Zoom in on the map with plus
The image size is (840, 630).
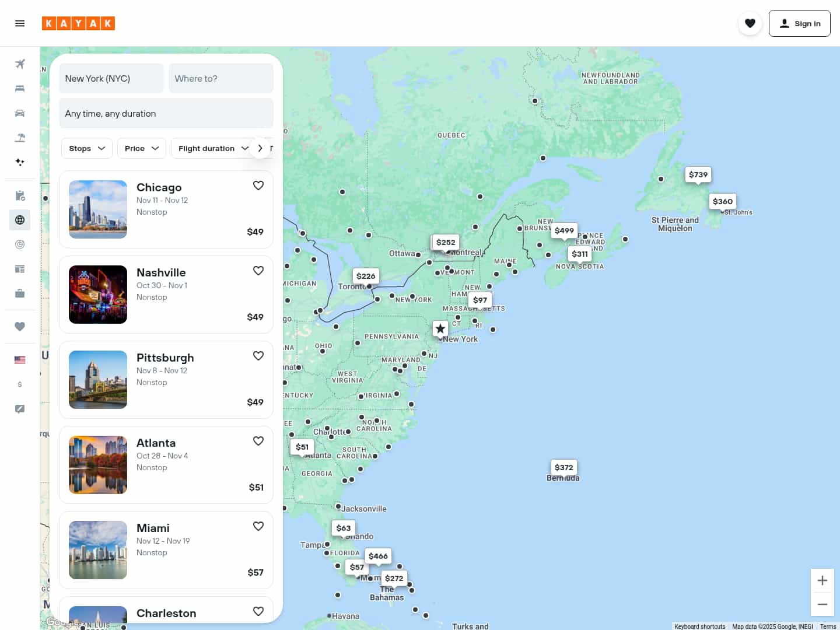[x=822, y=580]
